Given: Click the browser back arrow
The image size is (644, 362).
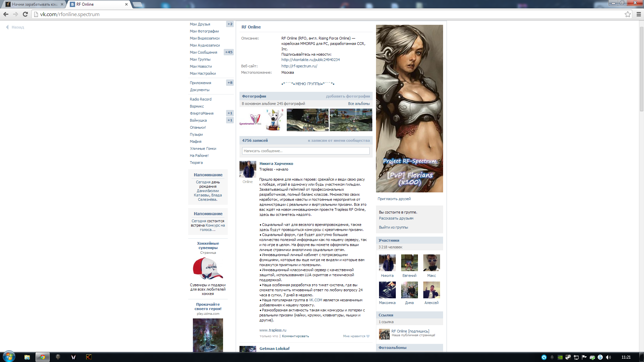Looking at the screenshot, I should point(6,14).
